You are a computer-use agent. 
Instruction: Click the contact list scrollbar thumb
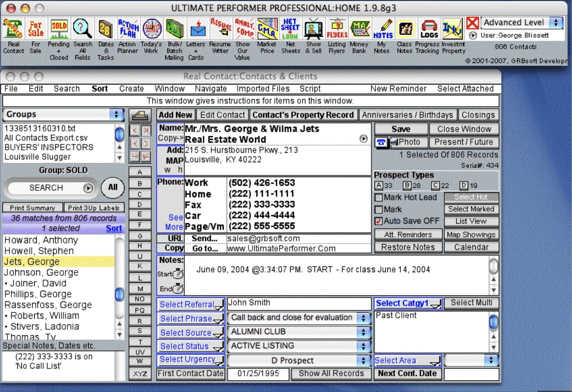[x=120, y=294]
